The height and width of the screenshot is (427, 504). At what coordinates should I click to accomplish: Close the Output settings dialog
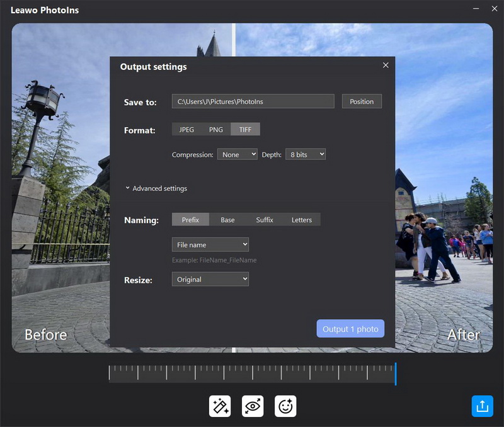(386, 65)
